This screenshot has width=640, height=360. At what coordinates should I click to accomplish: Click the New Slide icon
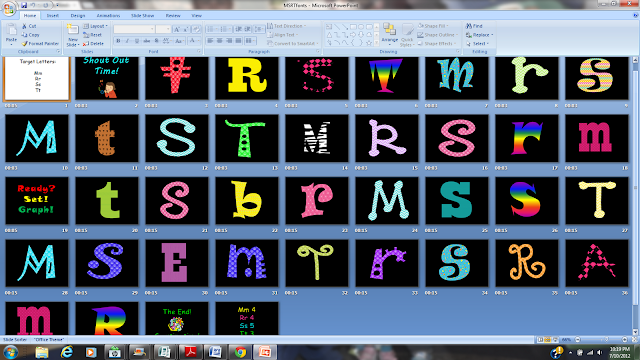pos(73,30)
